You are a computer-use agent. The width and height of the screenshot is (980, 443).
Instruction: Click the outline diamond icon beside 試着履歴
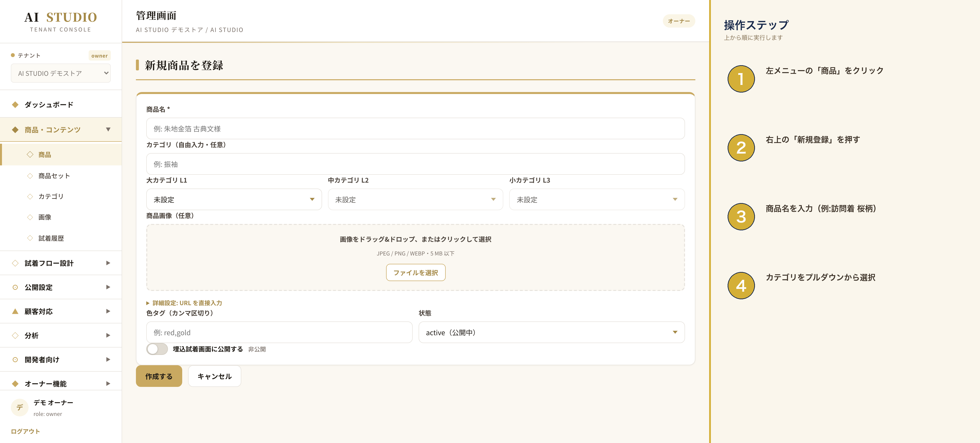pyautogui.click(x=30, y=238)
